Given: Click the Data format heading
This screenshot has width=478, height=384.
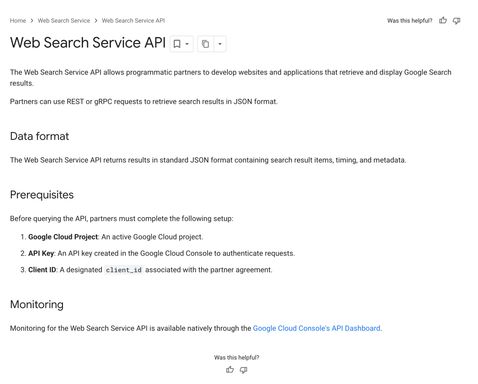Looking at the screenshot, I should coord(39,136).
